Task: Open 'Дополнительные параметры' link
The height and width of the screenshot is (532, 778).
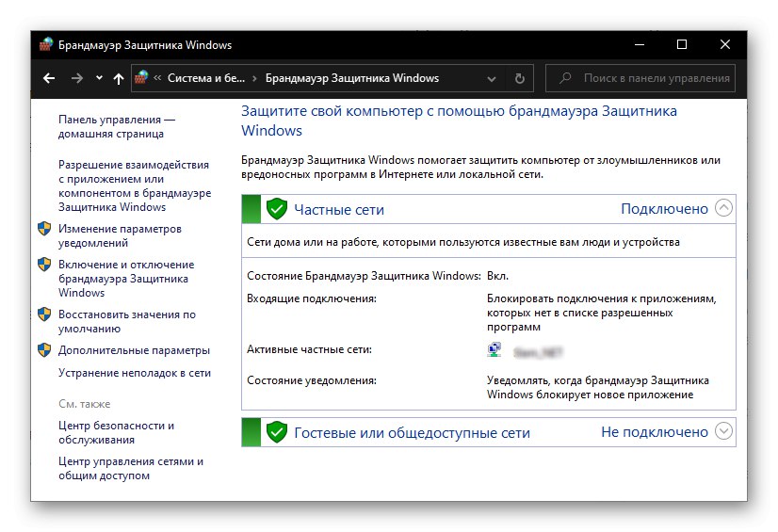Action: coord(134,350)
